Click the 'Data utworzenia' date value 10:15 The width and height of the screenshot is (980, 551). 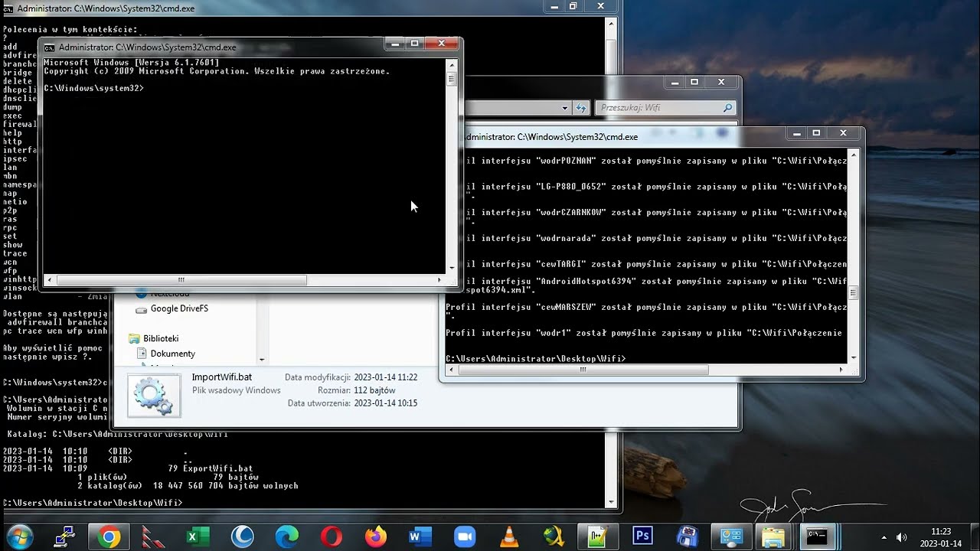386,403
